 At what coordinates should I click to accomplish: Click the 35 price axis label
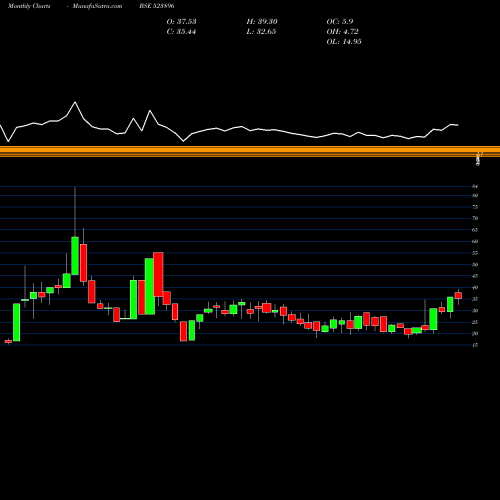click(x=475, y=299)
